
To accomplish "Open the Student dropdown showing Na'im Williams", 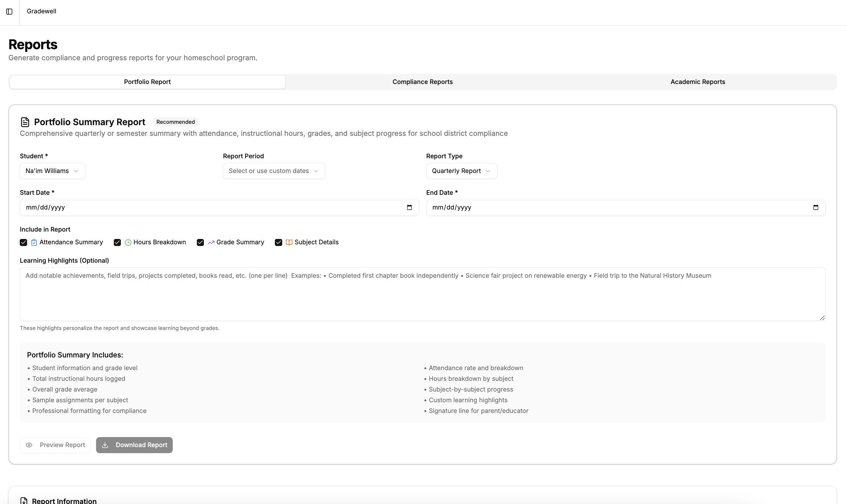I will [x=52, y=171].
